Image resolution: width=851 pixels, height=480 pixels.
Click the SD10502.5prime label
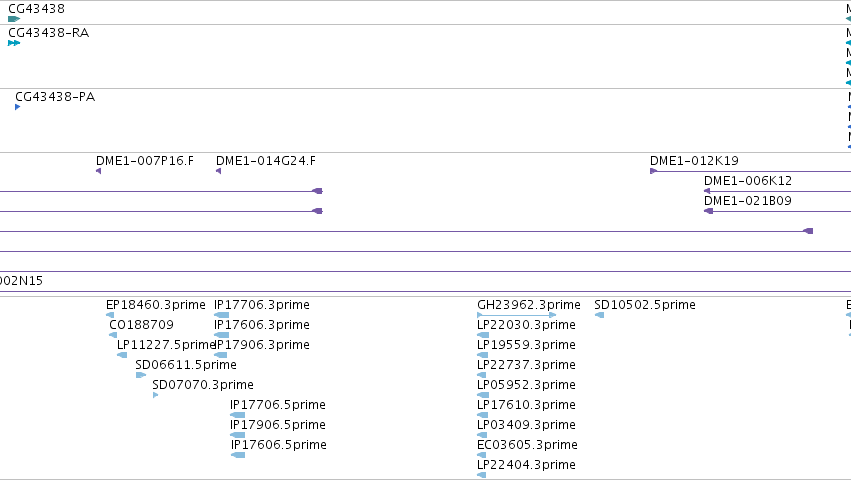(x=645, y=305)
